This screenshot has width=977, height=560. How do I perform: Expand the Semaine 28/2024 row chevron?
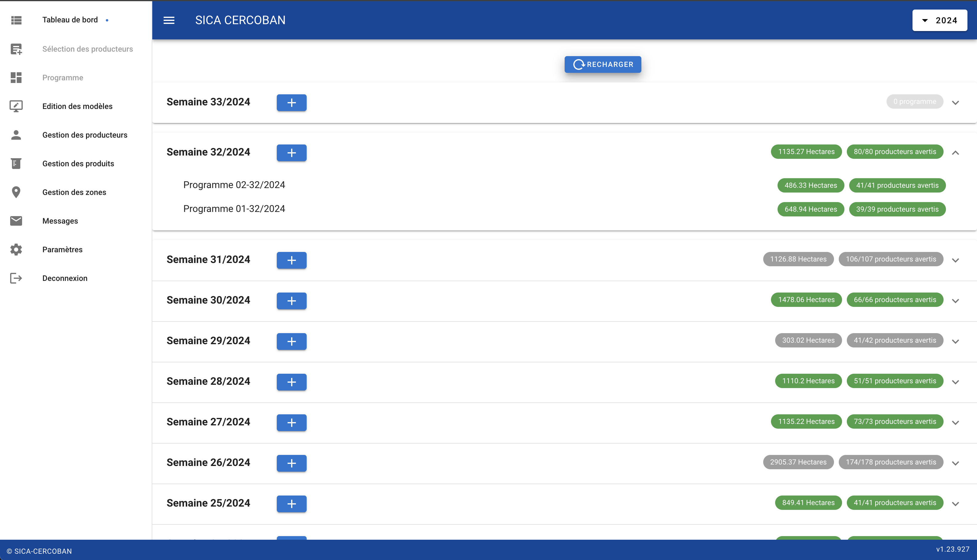[x=955, y=382]
